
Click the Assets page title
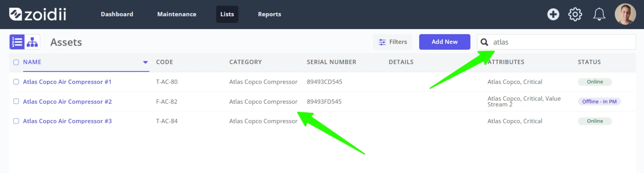pyautogui.click(x=66, y=42)
